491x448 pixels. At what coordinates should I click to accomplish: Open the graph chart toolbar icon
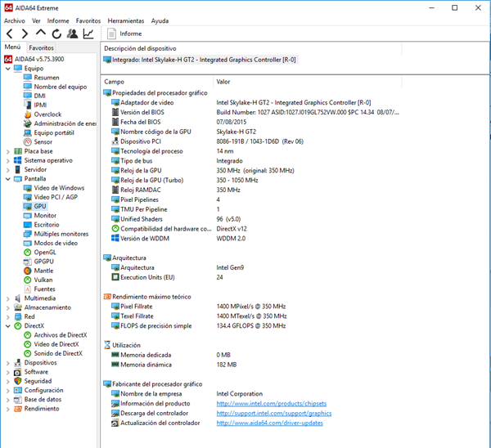(x=88, y=34)
